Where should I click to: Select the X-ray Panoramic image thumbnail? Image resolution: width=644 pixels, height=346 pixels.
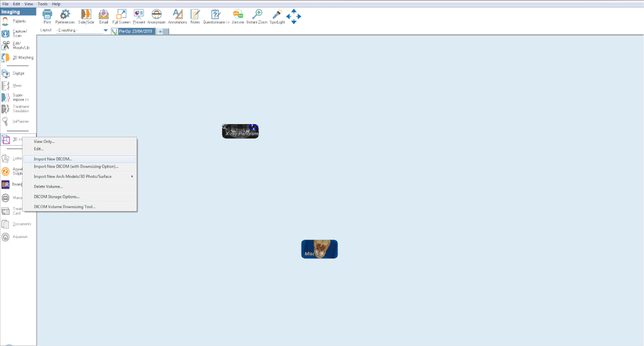click(240, 131)
